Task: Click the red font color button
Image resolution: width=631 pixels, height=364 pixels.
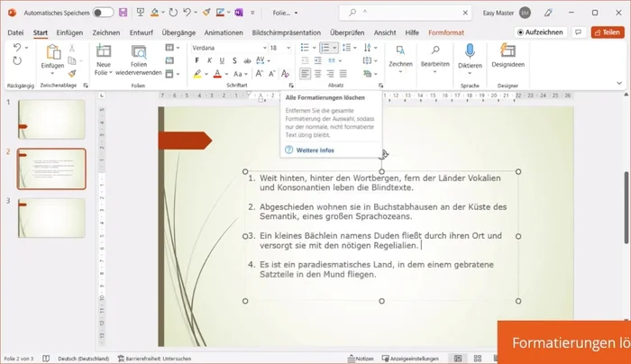Action: (x=217, y=74)
